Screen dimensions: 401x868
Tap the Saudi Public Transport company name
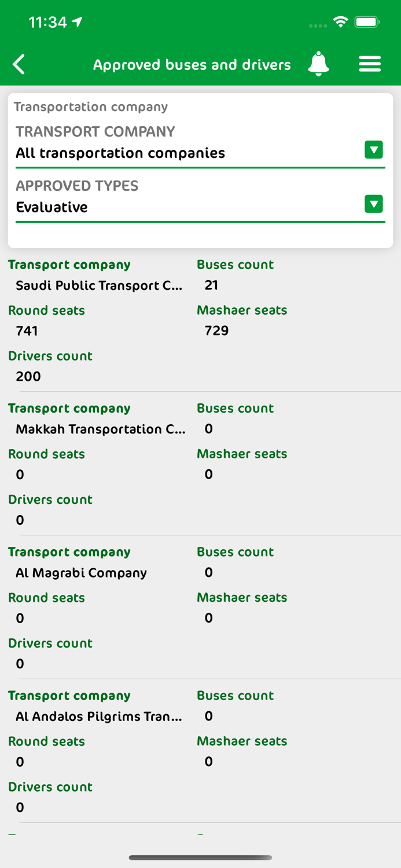[x=99, y=285]
